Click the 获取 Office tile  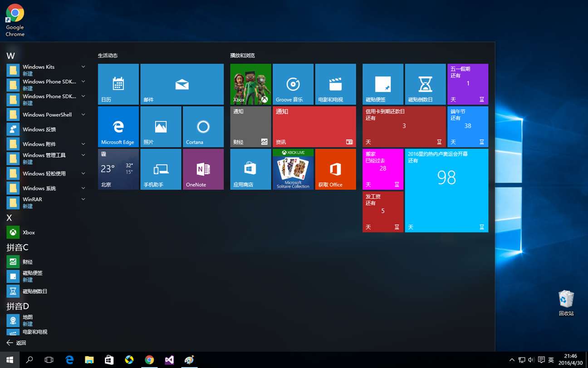336,169
